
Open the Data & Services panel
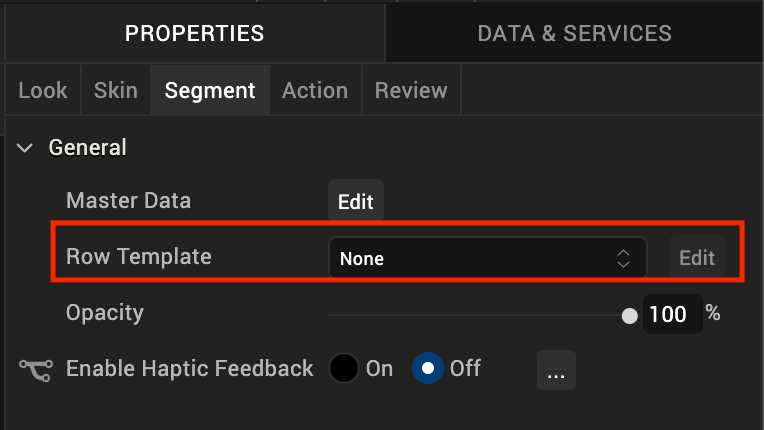click(574, 33)
